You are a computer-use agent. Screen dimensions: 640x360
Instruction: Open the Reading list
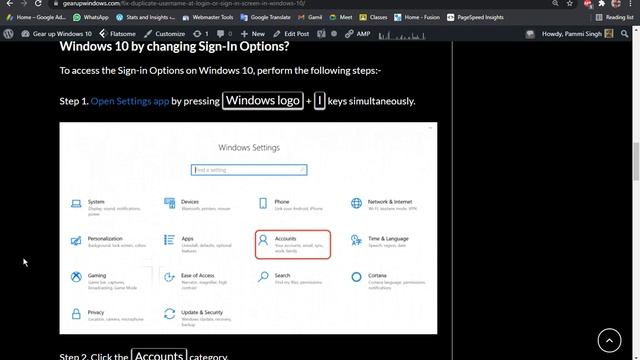[614, 17]
